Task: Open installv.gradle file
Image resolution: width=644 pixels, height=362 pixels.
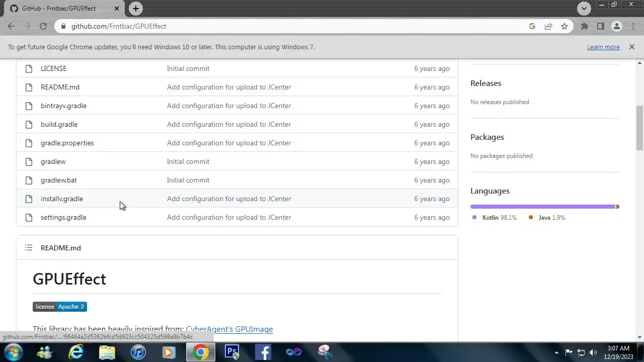Action: pyautogui.click(x=61, y=199)
